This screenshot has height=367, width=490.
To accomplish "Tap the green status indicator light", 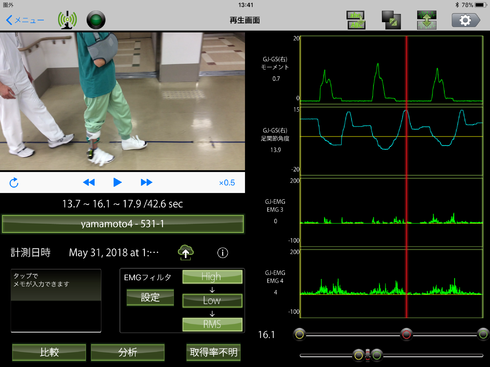I will pos(96,20).
